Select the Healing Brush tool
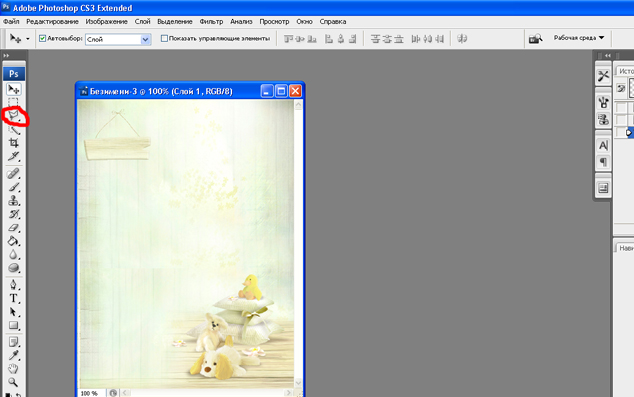Viewport: 634px width, 397px height. click(14, 173)
